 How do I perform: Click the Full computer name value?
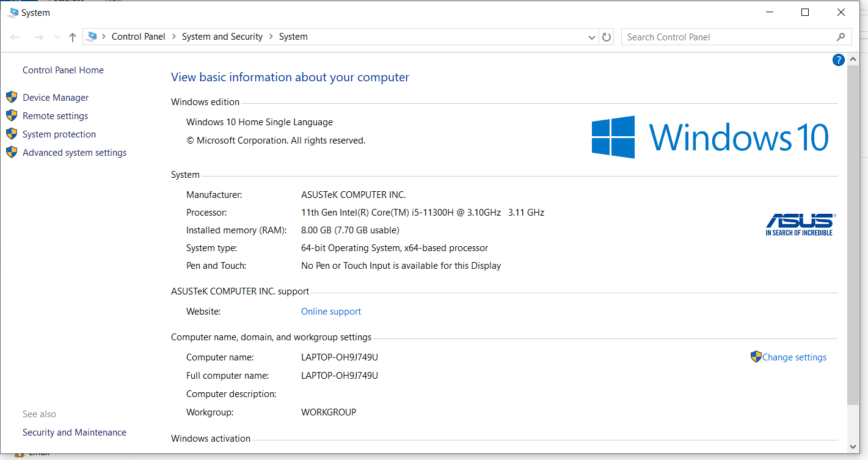pos(340,376)
